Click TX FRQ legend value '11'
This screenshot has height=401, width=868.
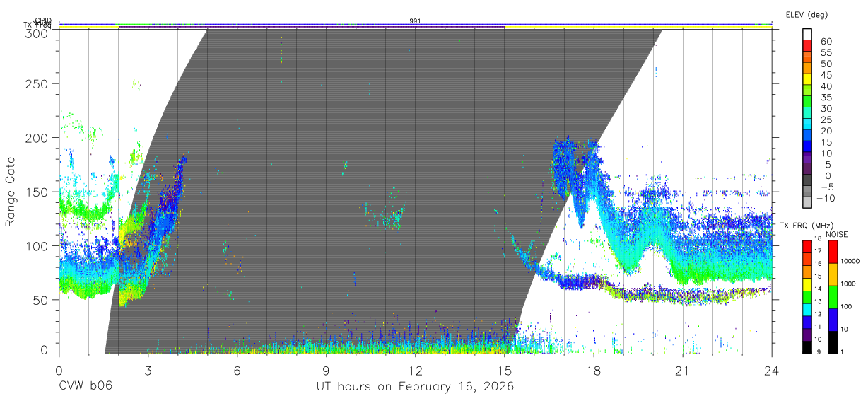(819, 327)
